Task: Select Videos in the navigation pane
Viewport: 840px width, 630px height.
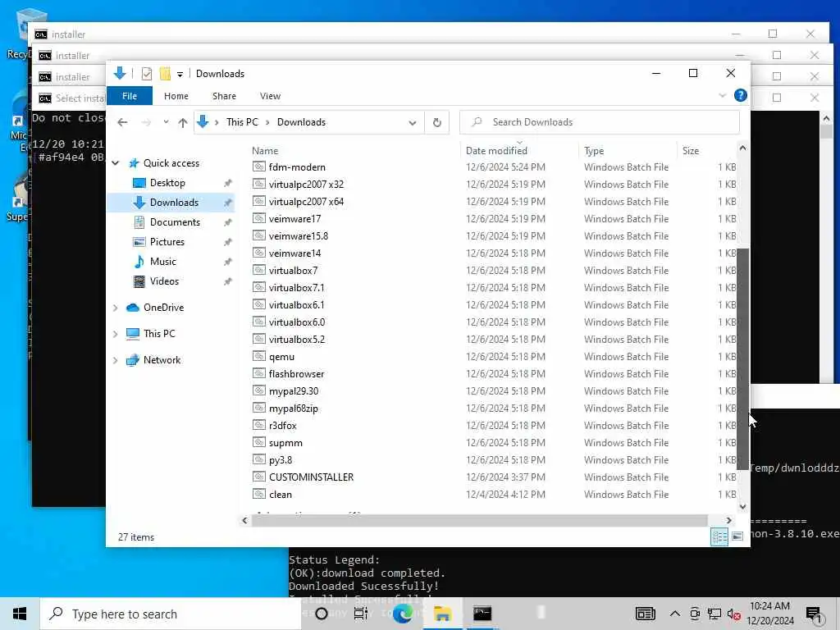Action: point(164,281)
